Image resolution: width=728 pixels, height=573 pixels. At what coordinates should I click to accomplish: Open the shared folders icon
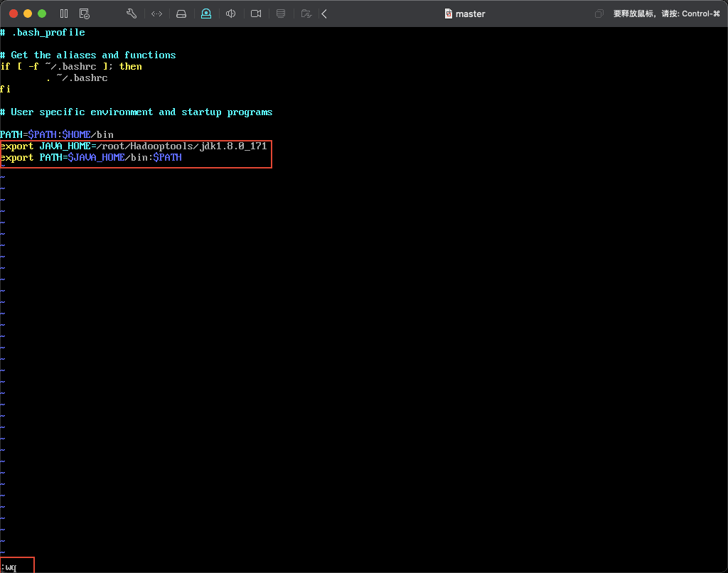(306, 14)
